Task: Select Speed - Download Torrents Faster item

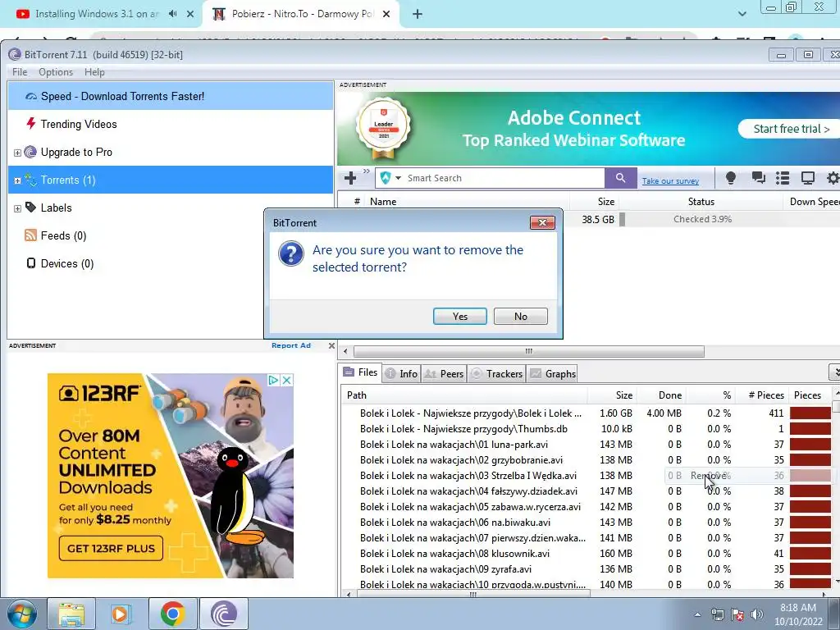Action: click(x=171, y=96)
